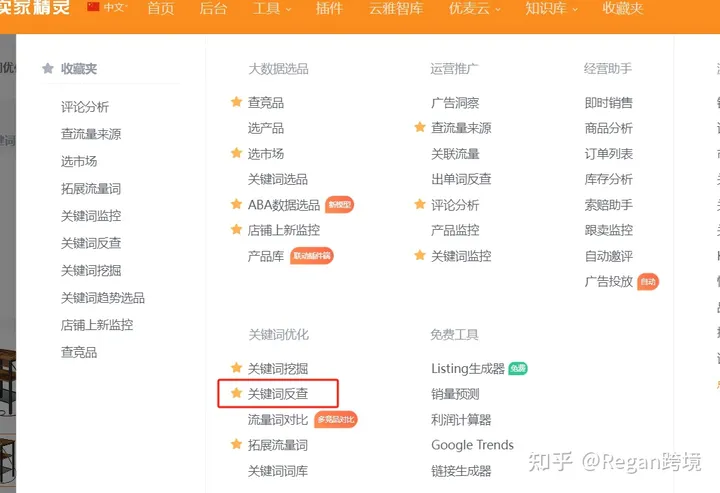Screen dimensions: 720x493
Task: Go to 首页 in top navigation
Action: [161, 8]
